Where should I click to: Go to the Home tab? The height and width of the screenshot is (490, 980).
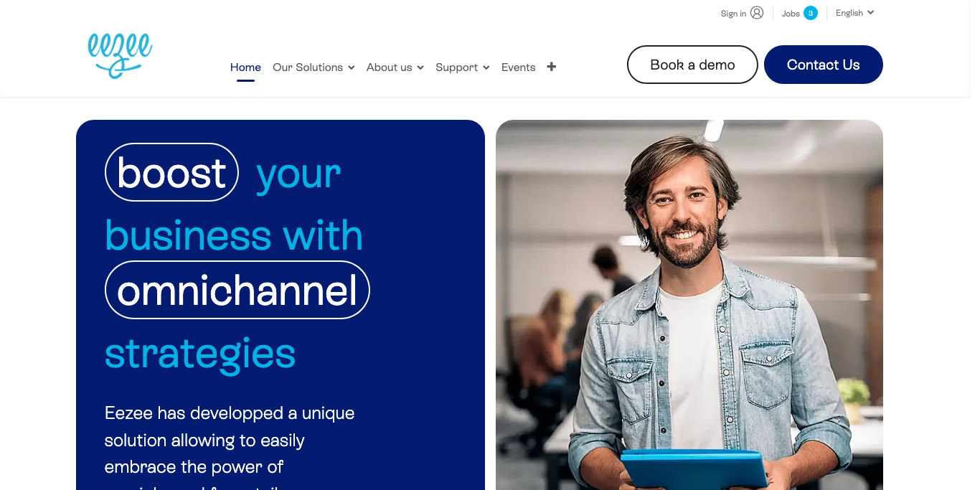pos(245,67)
